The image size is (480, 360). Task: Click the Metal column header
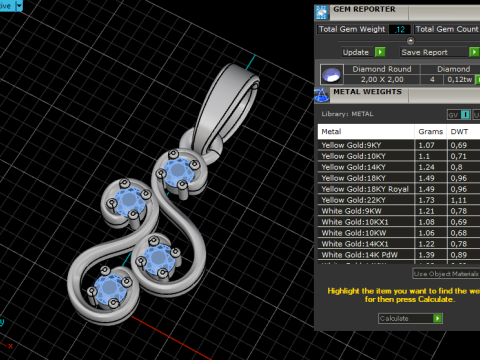point(366,132)
